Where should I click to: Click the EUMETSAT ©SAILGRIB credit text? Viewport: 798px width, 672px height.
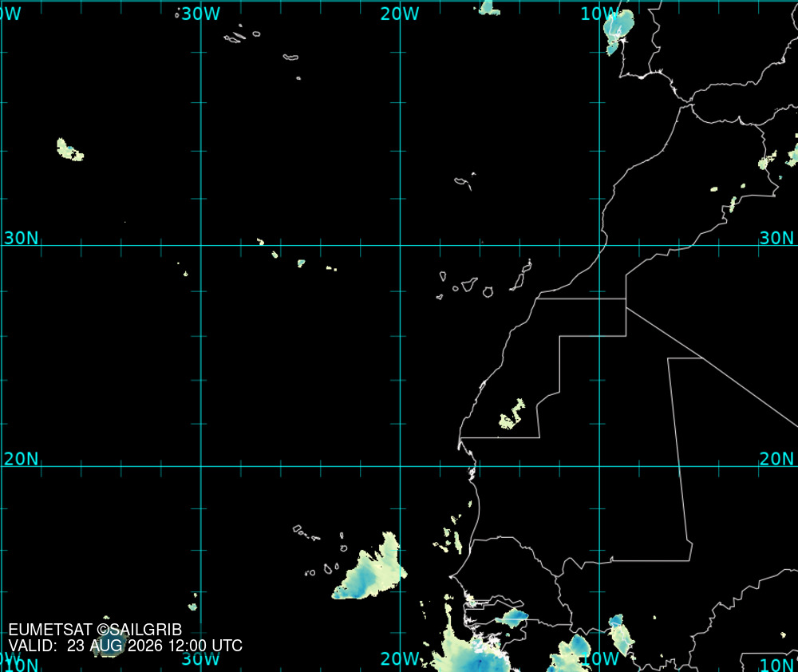tap(95, 630)
